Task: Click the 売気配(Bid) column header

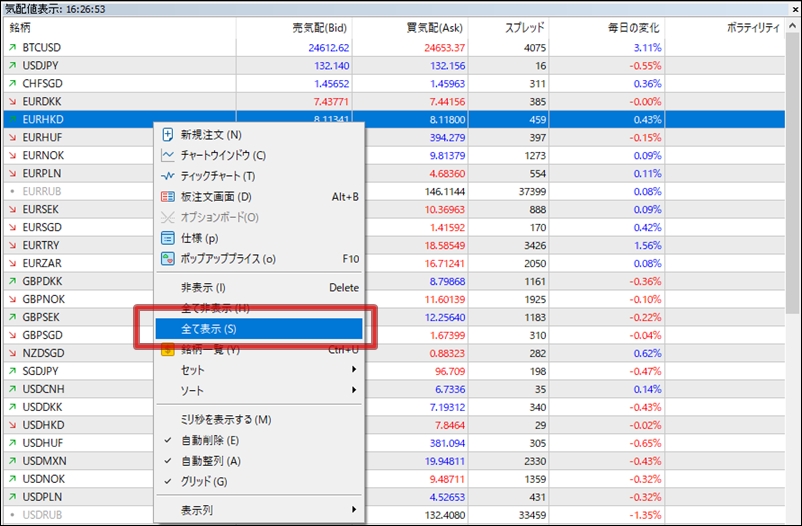Action: 294,28
